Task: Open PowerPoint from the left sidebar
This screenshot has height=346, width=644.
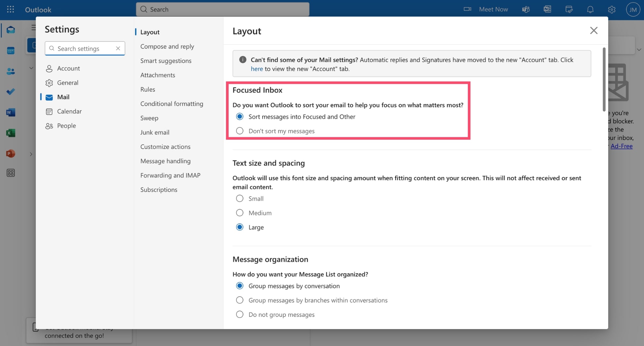Action: click(x=10, y=153)
